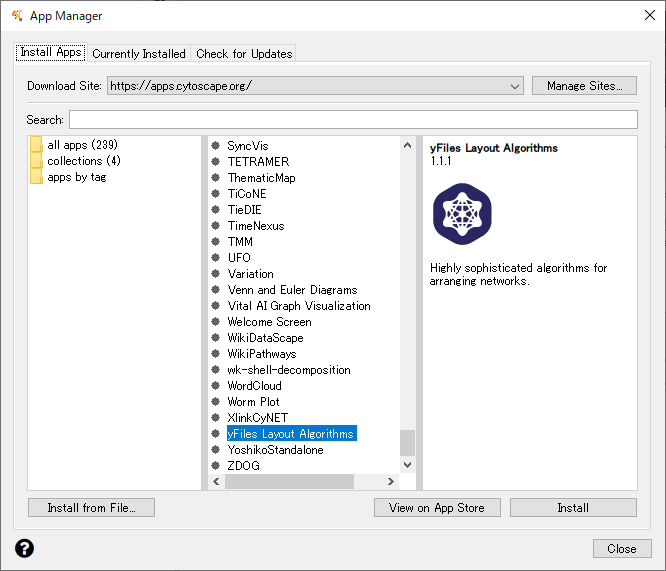Switch to the Currently Installed tab
Screen dimensions: 666x571
coord(139,53)
